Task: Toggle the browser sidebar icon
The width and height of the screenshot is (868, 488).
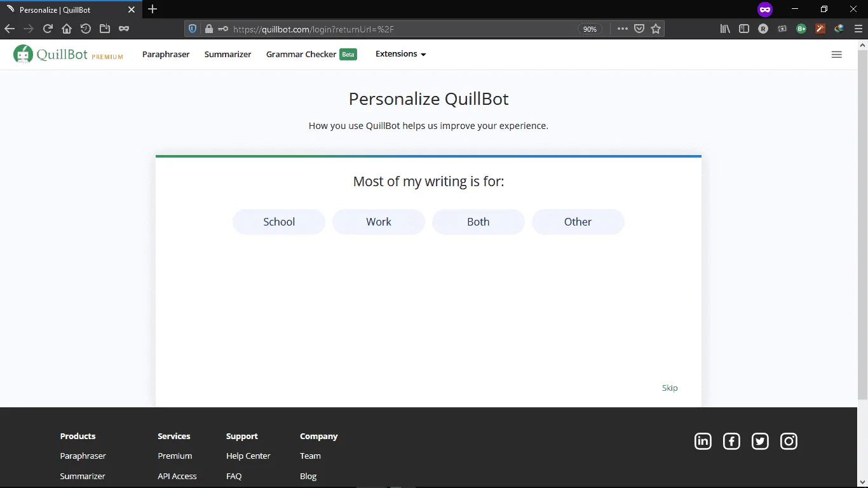Action: click(x=744, y=29)
